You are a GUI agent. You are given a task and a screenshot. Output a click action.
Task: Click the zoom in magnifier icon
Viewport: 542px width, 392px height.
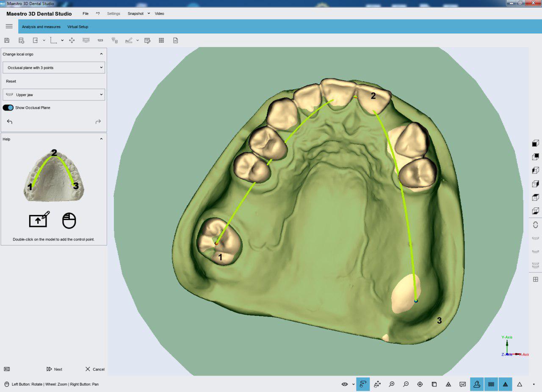coord(392,384)
